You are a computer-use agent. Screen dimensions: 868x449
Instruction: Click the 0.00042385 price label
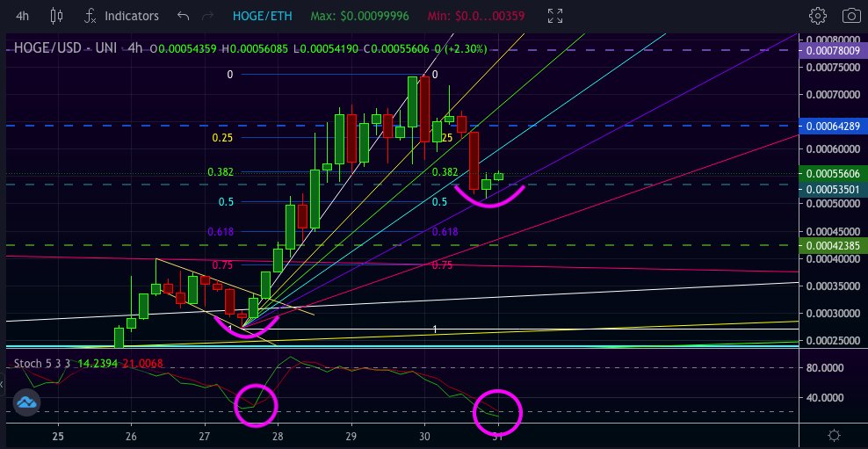coord(833,244)
